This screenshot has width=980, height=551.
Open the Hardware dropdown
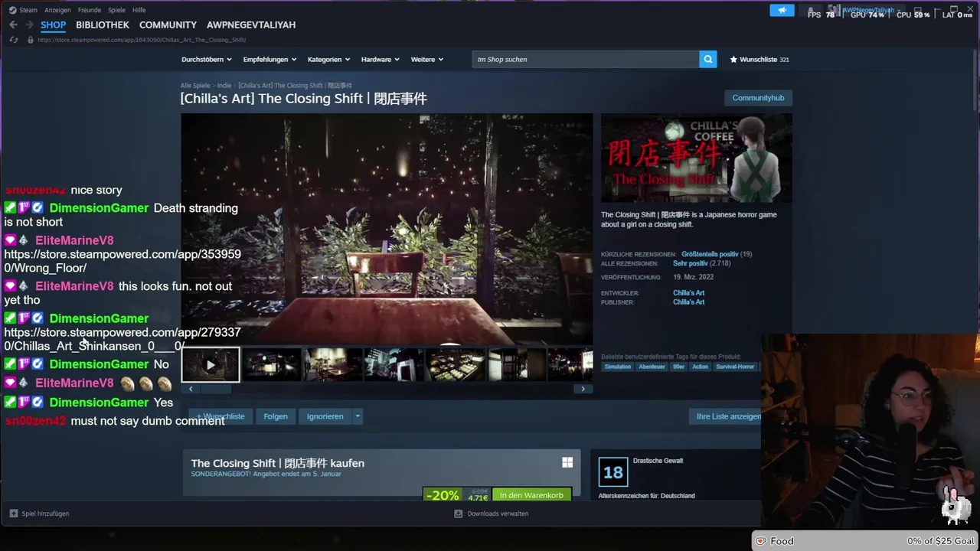pos(380,59)
